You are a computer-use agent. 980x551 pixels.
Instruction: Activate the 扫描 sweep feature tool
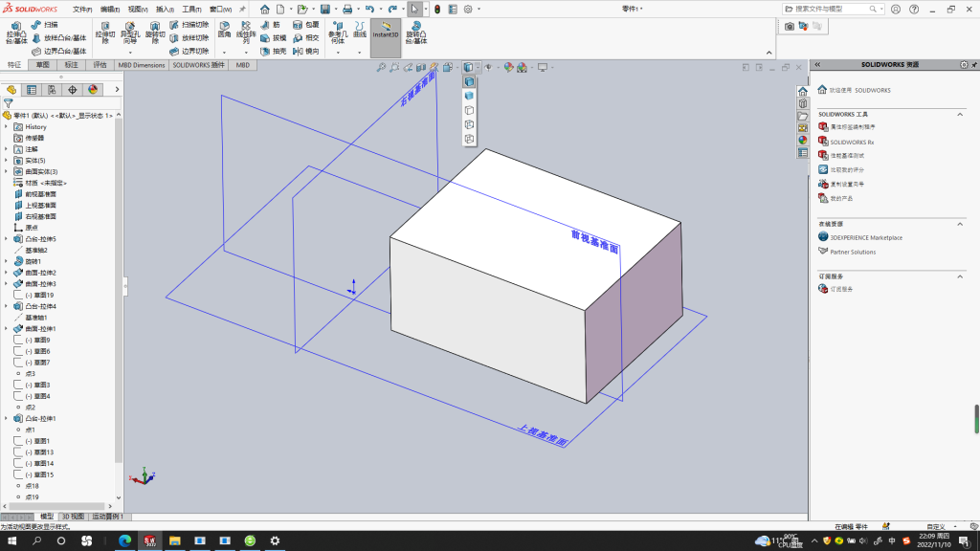click(x=45, y=25)
